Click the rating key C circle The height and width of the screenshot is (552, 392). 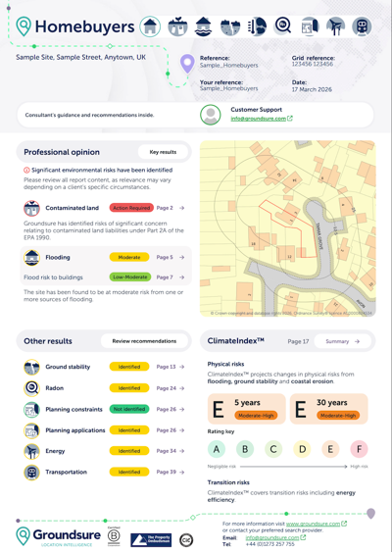coord(273,449)
